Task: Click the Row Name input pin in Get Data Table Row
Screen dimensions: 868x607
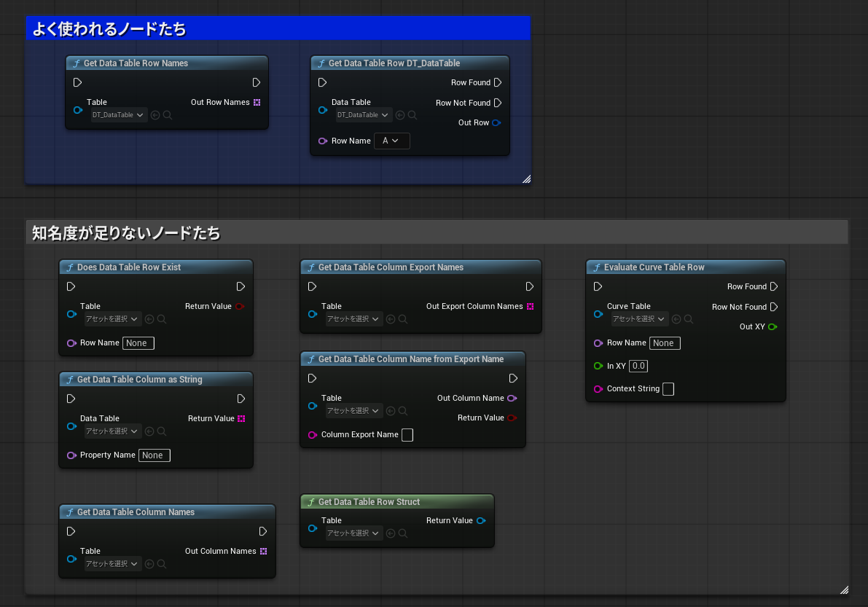Action: pyautogui.click(x=323, y=141)
